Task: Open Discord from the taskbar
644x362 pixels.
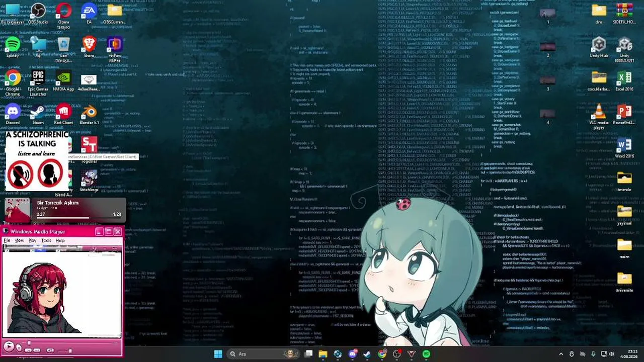Action: 353,354
